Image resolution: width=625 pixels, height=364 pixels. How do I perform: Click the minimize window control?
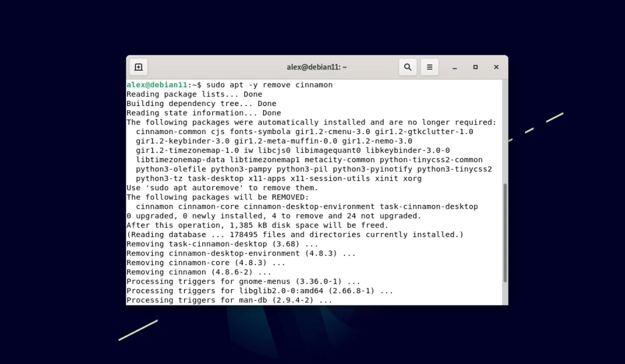(455, 67)
